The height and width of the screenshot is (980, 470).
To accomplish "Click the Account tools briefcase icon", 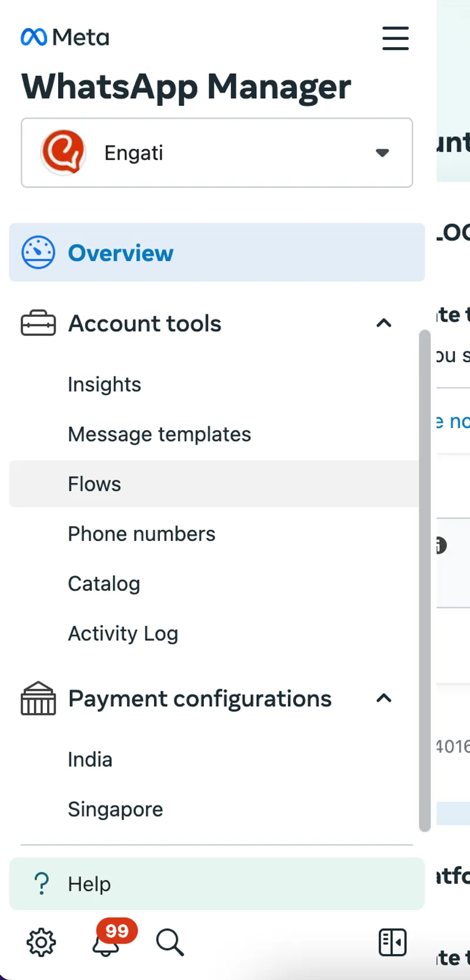I will (x=38, y=323).
